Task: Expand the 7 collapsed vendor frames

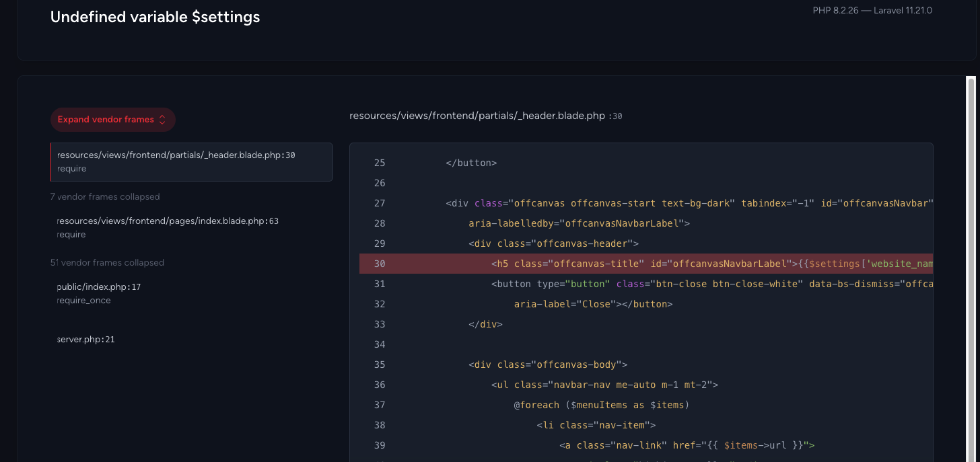Action: coord(105,197)
